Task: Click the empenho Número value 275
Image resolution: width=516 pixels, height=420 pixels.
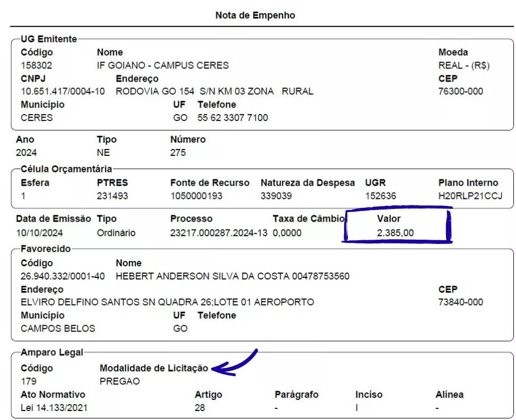Action: point(178,153)
